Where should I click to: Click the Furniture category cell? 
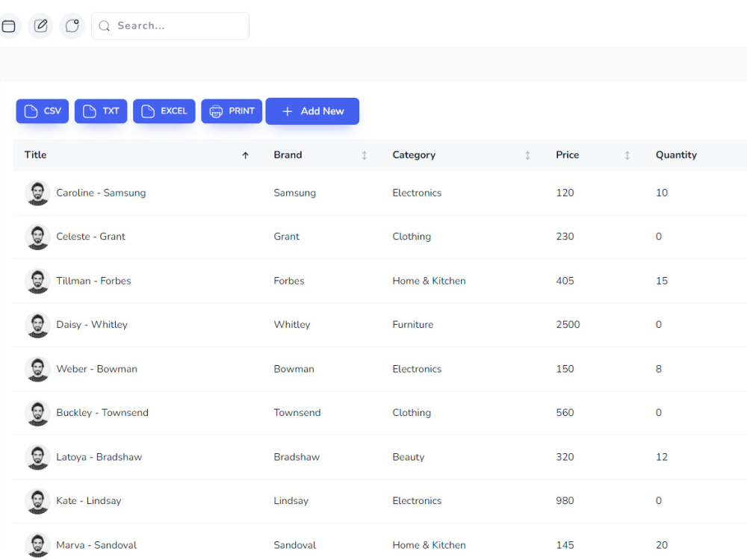coord(413,325)
